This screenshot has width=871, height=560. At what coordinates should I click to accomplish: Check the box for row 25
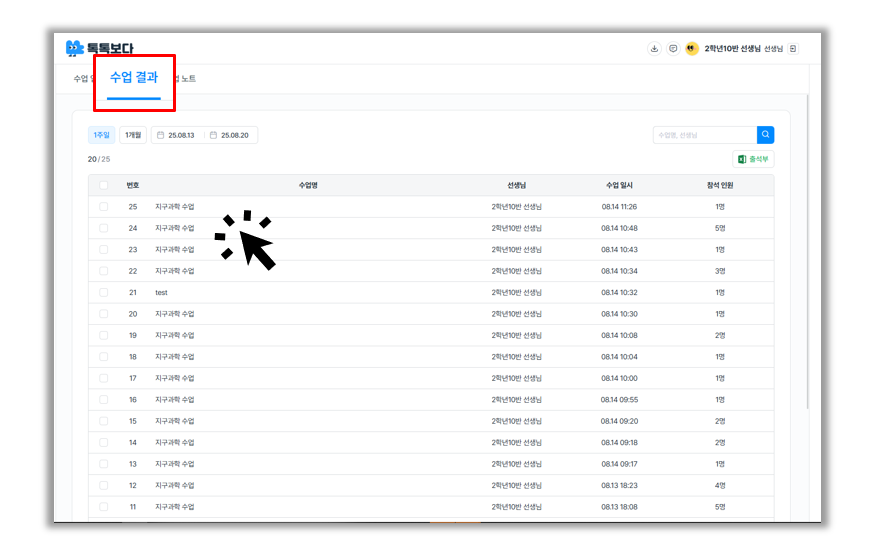(x=104, y=207)
